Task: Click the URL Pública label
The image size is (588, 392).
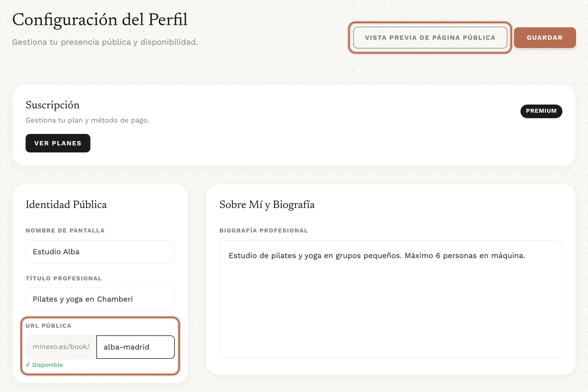Action: (x=49, y=326)
